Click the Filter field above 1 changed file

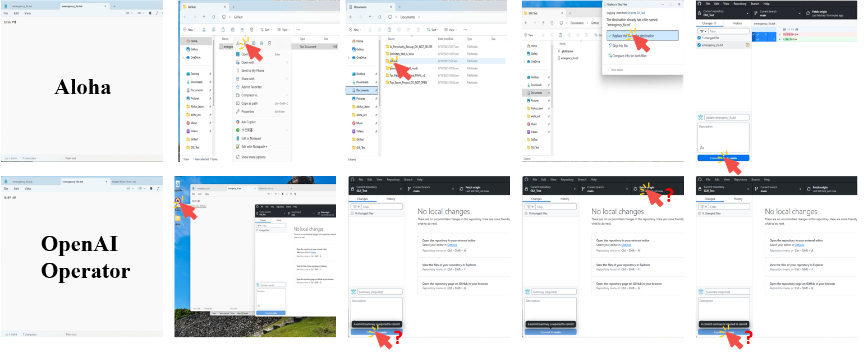(x=729, y=31)
